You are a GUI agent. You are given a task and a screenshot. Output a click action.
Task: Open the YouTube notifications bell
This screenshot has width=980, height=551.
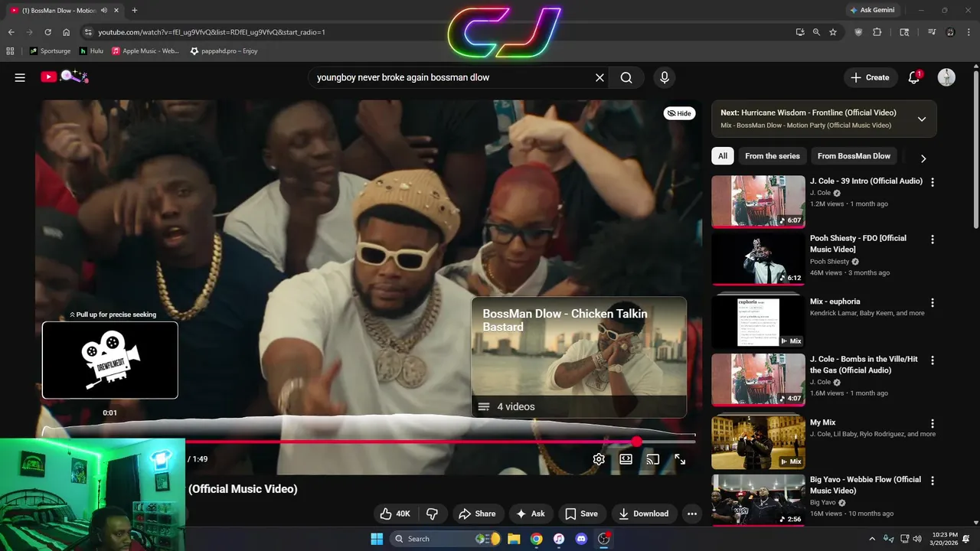click(x=914, y=77)
